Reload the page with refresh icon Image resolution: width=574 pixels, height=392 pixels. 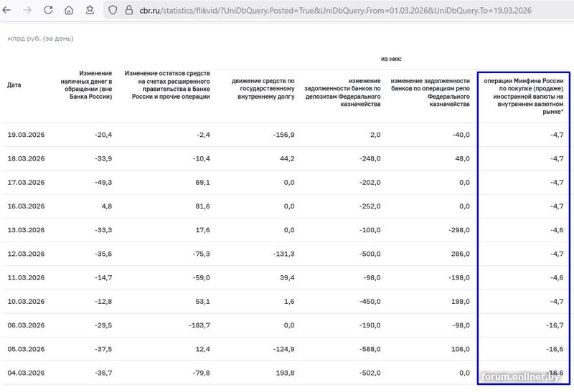point(48,10)
